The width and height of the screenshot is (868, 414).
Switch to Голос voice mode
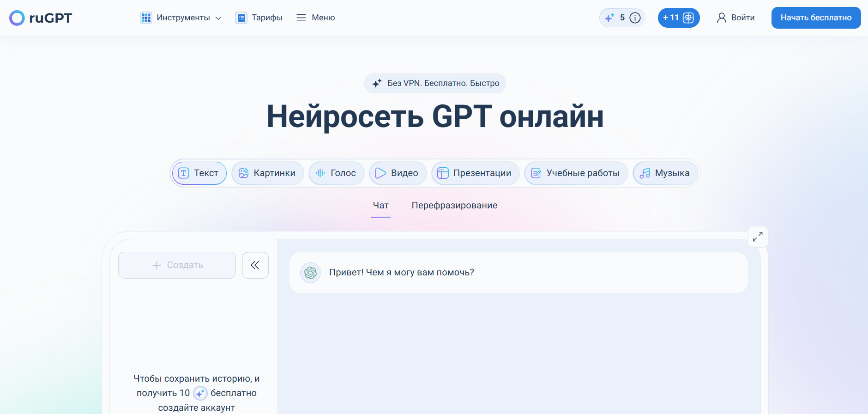pos(336,173)
